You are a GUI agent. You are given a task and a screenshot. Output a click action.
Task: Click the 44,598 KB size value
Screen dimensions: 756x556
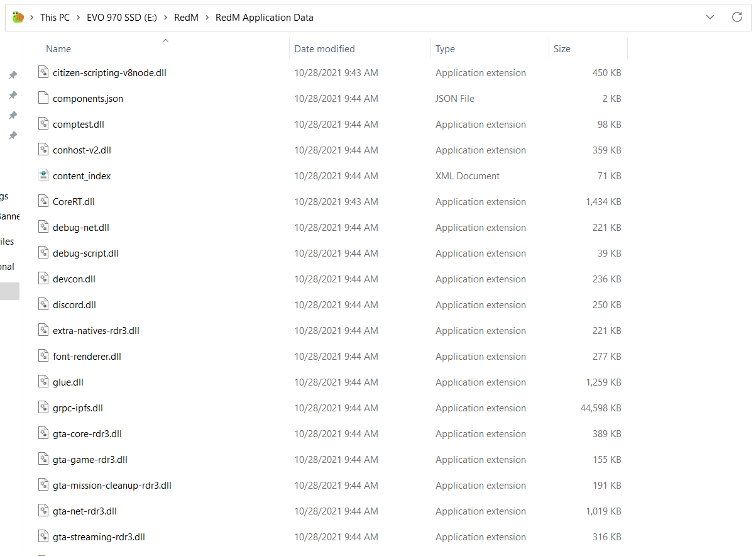pyautogui.click(x=601, y=408)
